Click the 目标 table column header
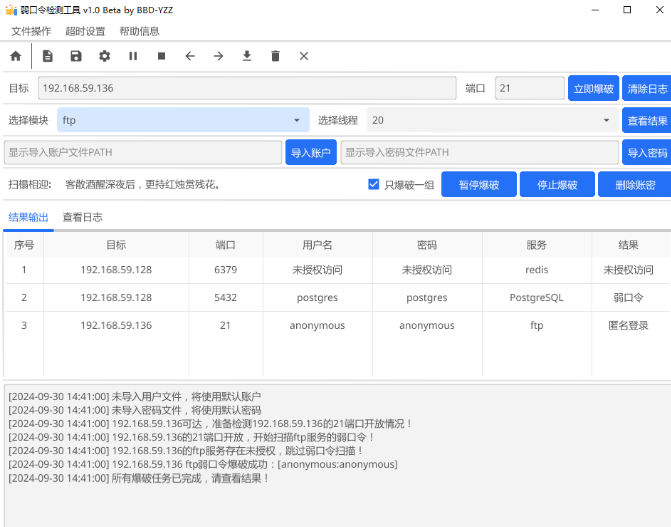Viewport: 671px width, 527px height. 116,245
